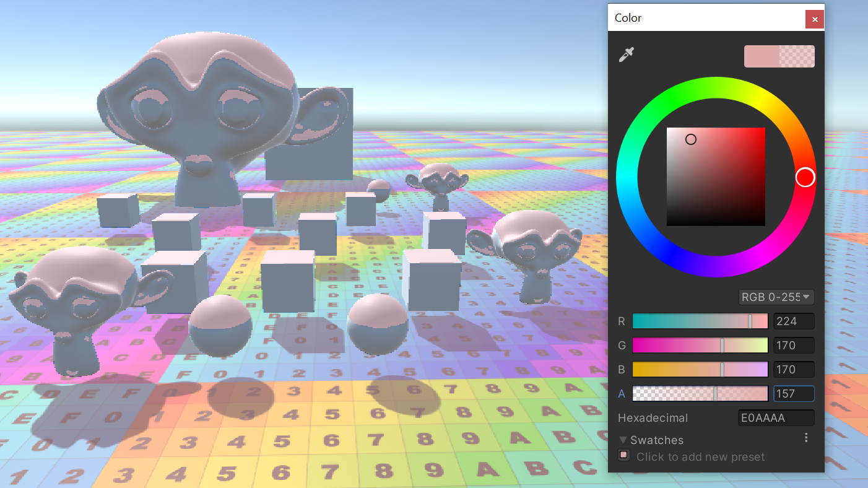The image size is (868, 488).
Task: Open the RGB 0-255 mode dropdown
Action: click(x=776, y=297)
